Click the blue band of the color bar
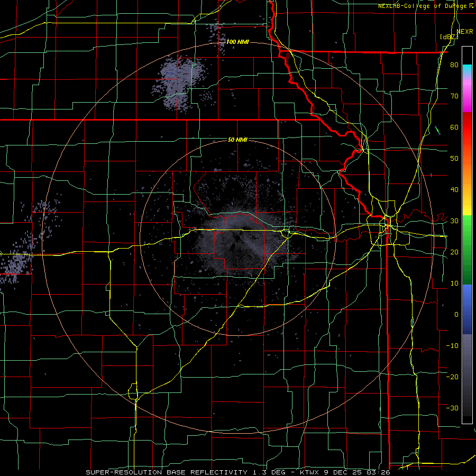 coord(467,309)
